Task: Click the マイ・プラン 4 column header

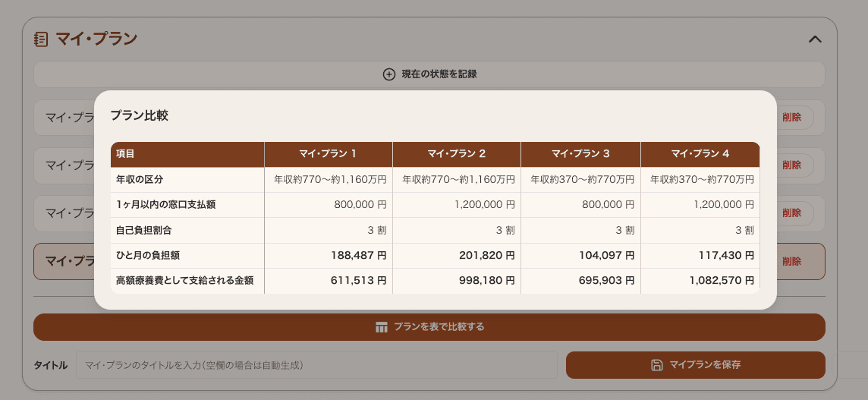Action: 700,154
